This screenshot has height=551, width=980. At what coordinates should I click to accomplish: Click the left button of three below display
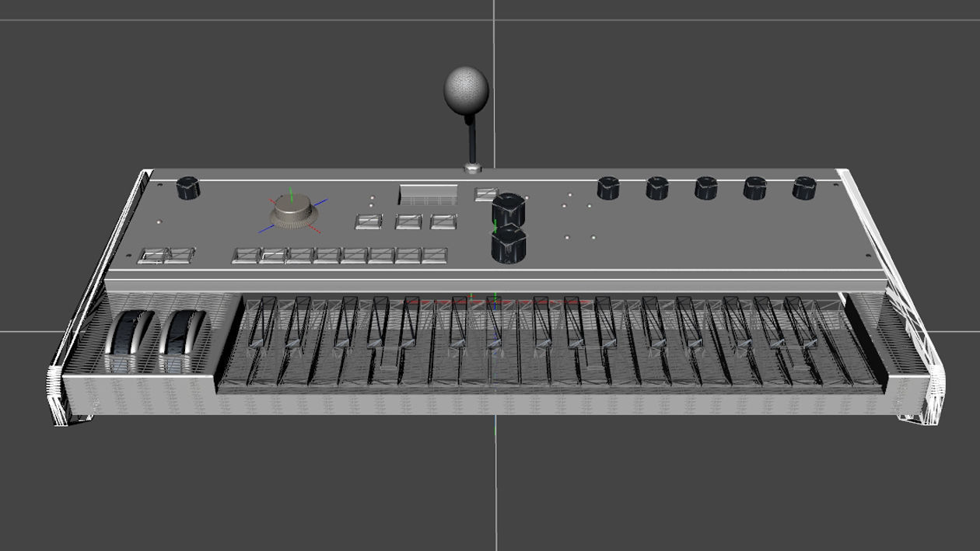(369, 221)
